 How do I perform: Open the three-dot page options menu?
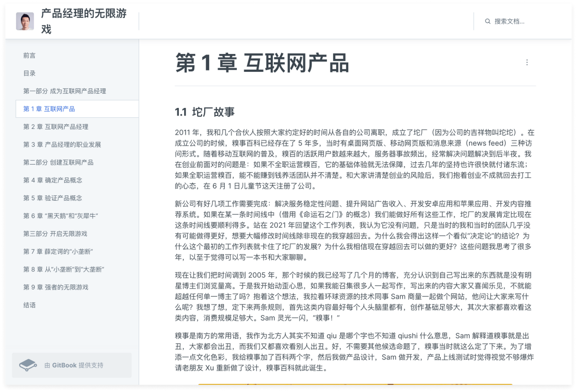(x=527, y=63)
